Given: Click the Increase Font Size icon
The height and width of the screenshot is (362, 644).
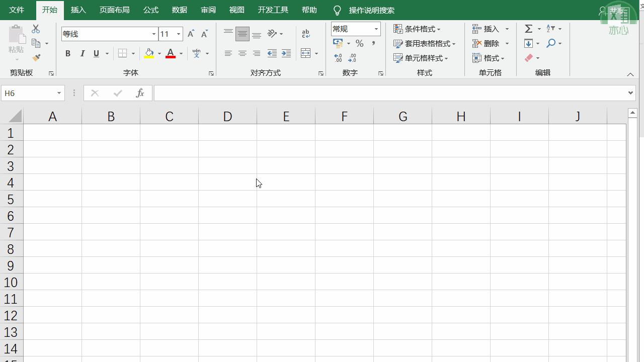Looking at the screenshot, I should tap(191, 34).
